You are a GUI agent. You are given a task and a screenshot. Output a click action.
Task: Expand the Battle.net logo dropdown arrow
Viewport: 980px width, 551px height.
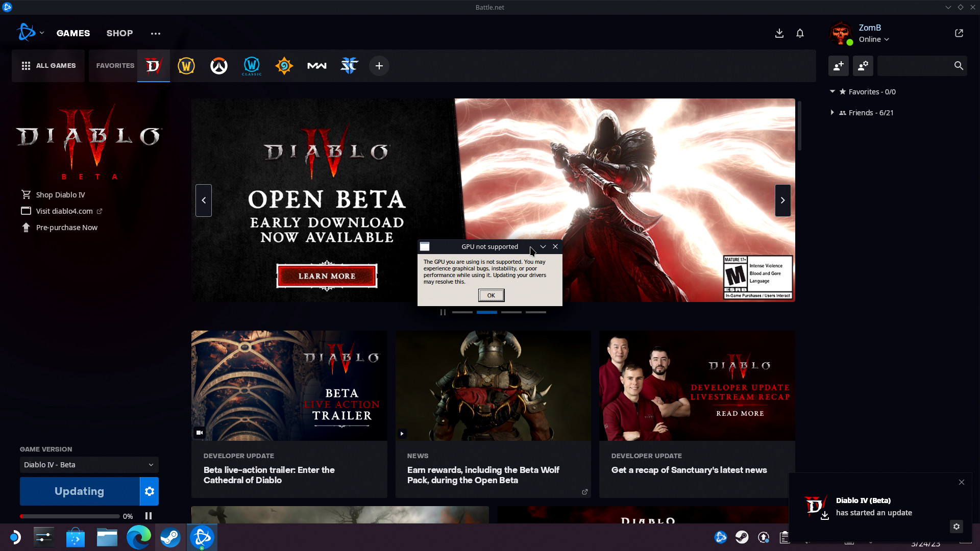click(42, 33)
